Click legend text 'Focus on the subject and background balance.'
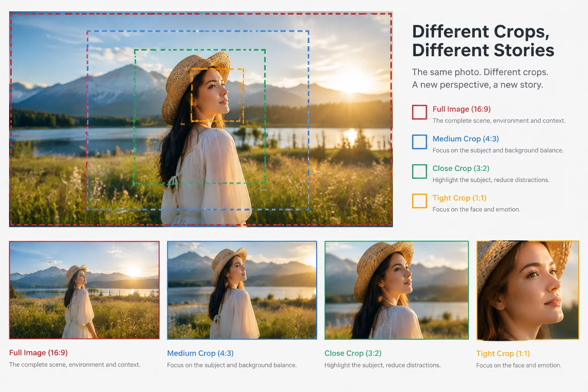The height and width of the screenshot is (392, 588). click(498, 150)
